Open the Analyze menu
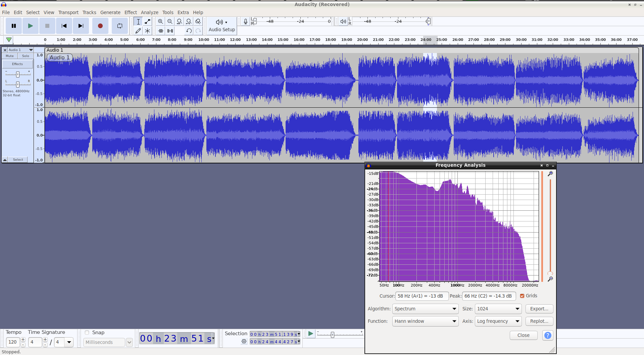644x355 pixels. point(150,12)
